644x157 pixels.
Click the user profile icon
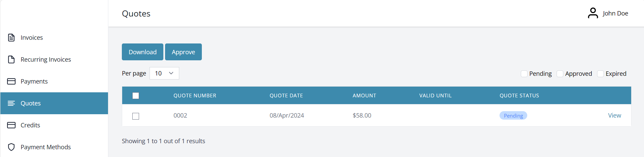pyautogui.click(x=593, y=13)
